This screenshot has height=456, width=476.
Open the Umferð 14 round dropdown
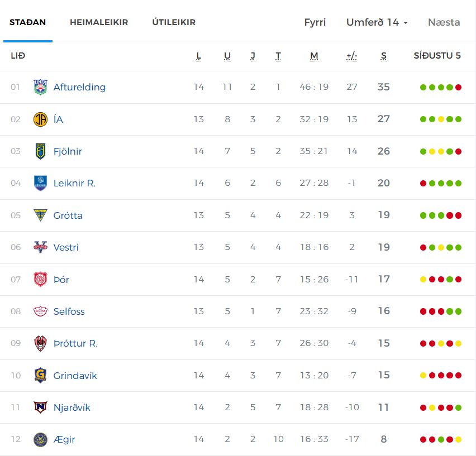377,22
